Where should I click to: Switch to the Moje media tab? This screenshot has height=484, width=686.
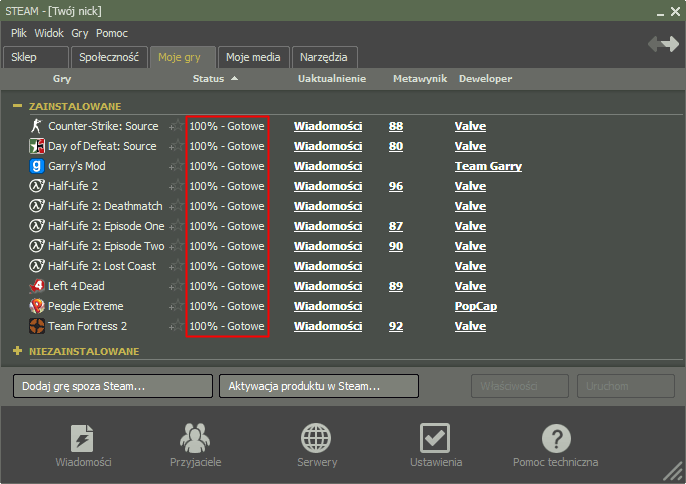253,57
